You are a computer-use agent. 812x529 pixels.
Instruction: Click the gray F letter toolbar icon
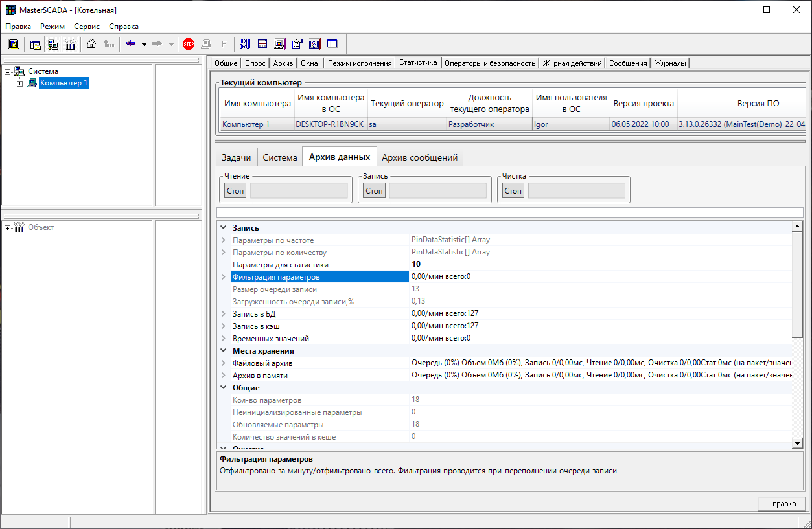(x=224, y=44)
